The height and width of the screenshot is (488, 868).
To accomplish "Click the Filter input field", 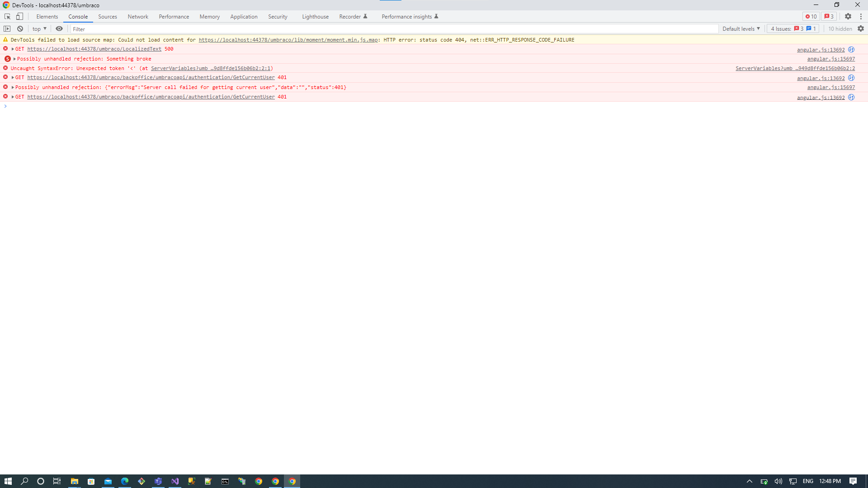I will 394,29.
